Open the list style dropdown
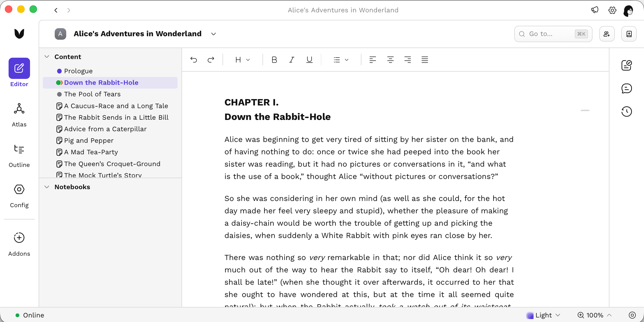Screen dimensions: 644x322 [341, 60]
